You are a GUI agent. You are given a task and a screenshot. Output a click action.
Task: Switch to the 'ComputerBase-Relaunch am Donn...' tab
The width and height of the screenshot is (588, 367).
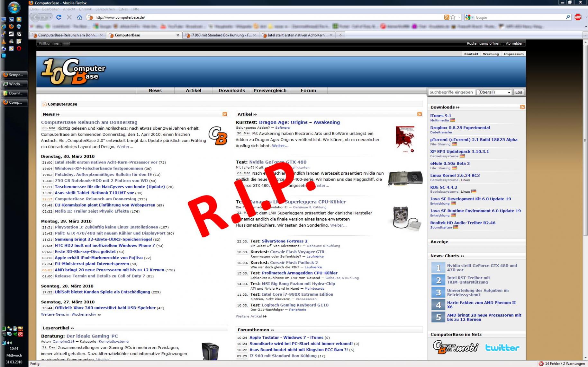68,35
